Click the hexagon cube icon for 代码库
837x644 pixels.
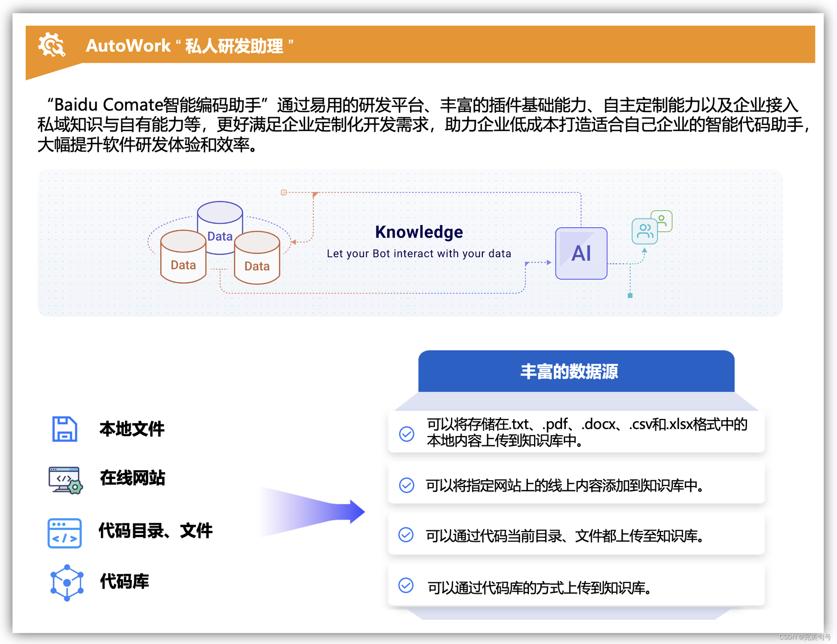click(x=67, y=583)
